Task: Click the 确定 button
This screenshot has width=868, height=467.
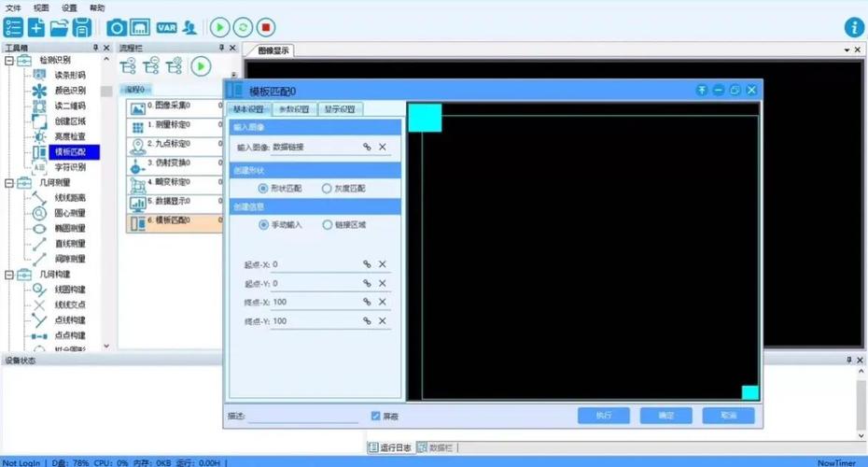Action: [x=666, y=416]
